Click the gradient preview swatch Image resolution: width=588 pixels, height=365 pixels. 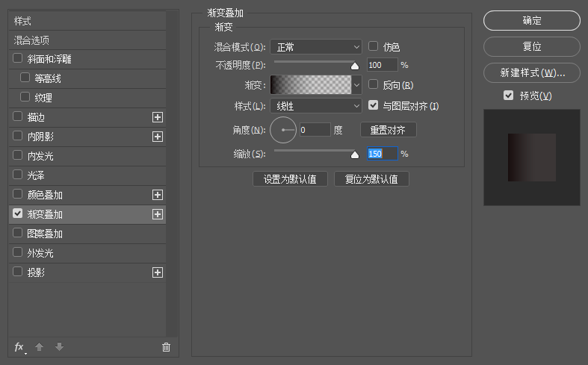(x=311, y=84)
